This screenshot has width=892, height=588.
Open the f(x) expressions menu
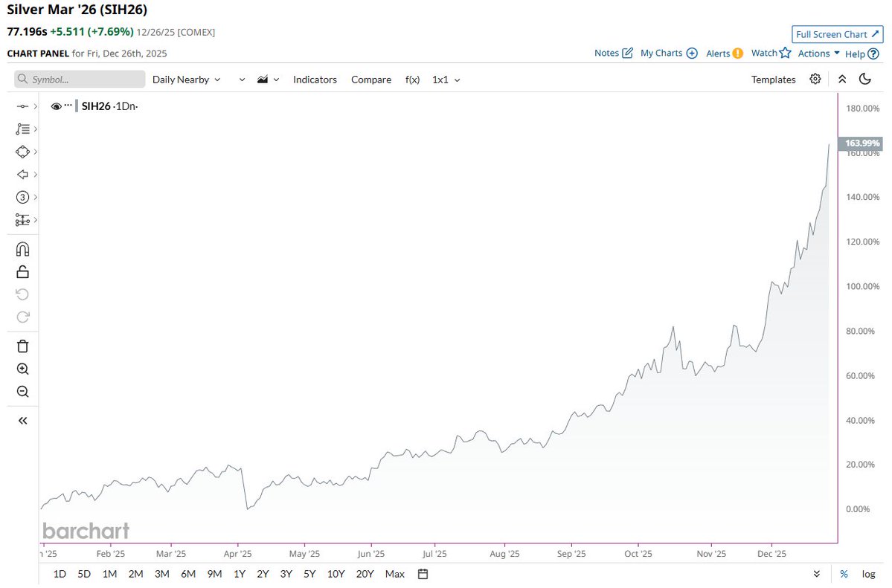tap(412, 80)
